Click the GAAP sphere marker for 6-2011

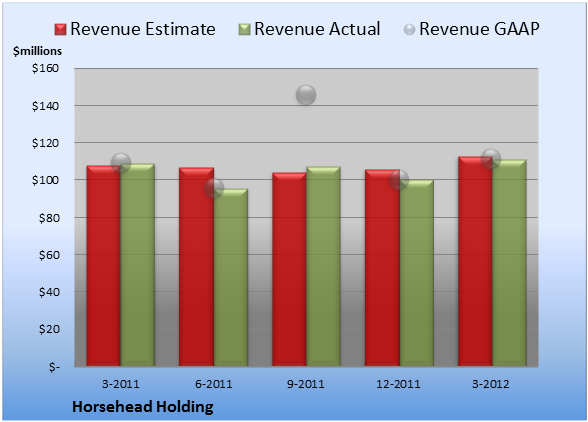pos(214,188)
